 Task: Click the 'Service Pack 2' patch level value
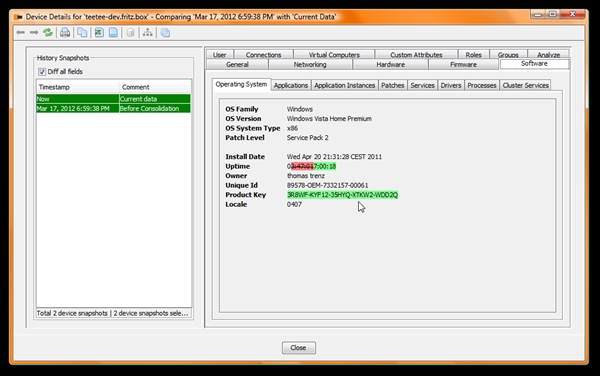pos(308,138)
